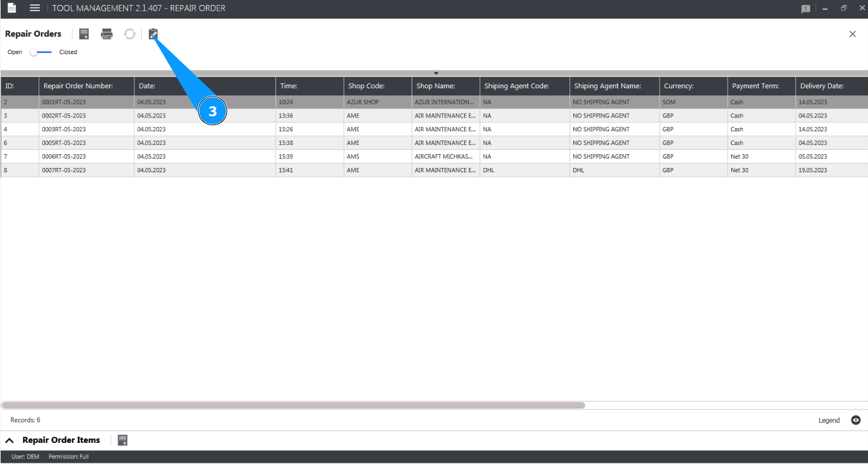Select repair order 0003RT-05-2023
The image size is (868, 464).
click(x=434, y=129)
